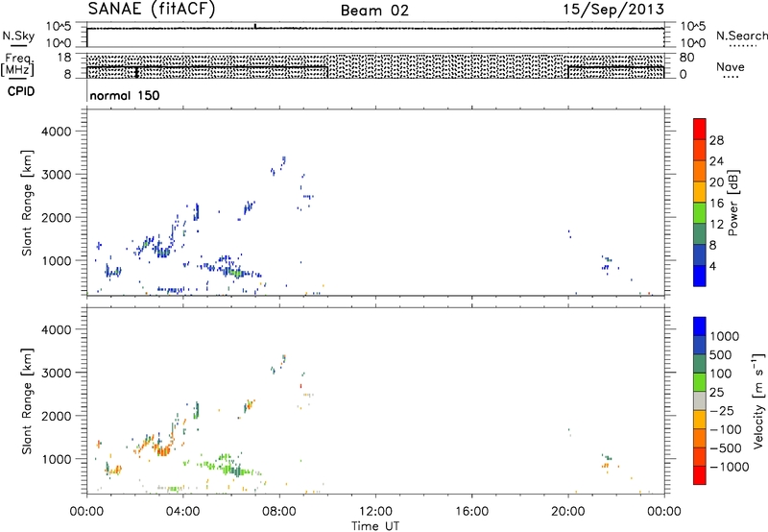The height and width of the screenshot is (532, 768).
Task: Click the 12 dB colorbar label
Action: pyautogui.click(x=716, y=225)
